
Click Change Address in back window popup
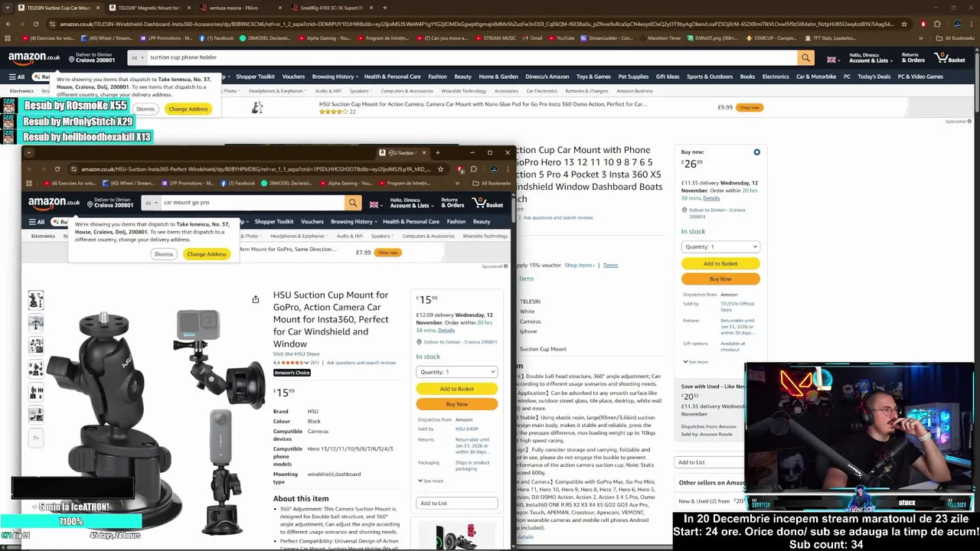coord(188,109)
